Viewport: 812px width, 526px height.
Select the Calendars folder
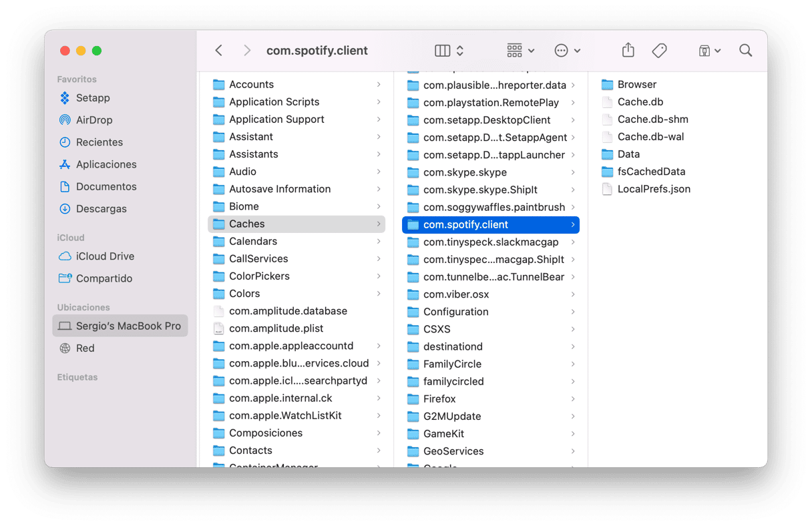click(x=296, y=242)
